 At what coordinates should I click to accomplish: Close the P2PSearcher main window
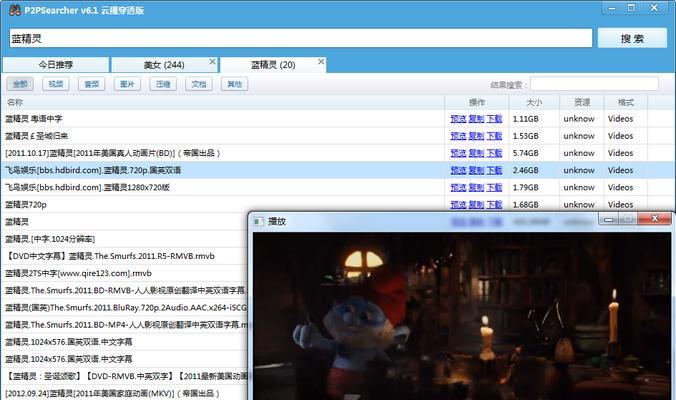click(654, 8)
